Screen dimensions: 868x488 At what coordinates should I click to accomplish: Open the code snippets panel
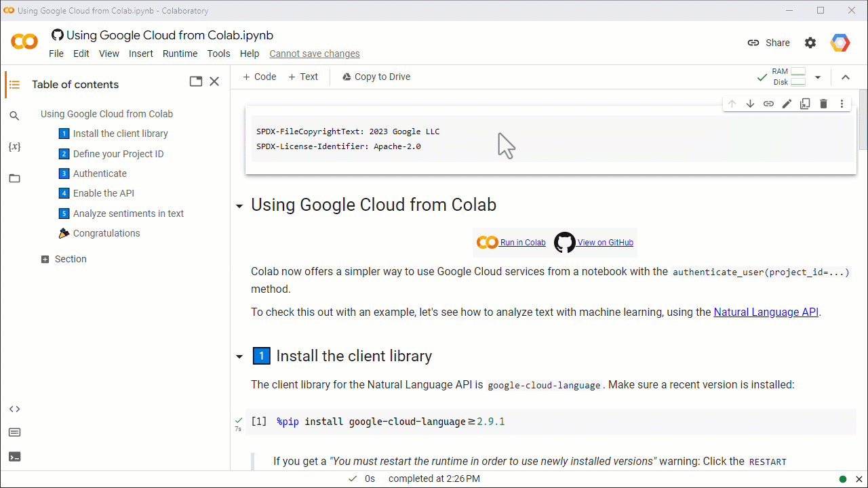pos(14,409)
